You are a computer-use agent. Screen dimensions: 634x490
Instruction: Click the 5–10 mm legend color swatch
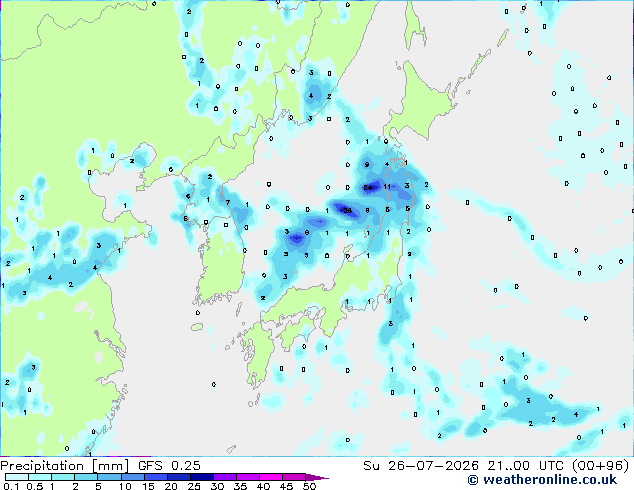tap(109, 477)
